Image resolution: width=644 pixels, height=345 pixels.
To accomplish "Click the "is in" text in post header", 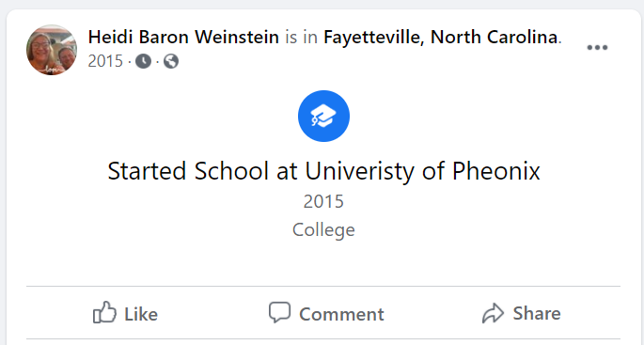I will [302, 37].
